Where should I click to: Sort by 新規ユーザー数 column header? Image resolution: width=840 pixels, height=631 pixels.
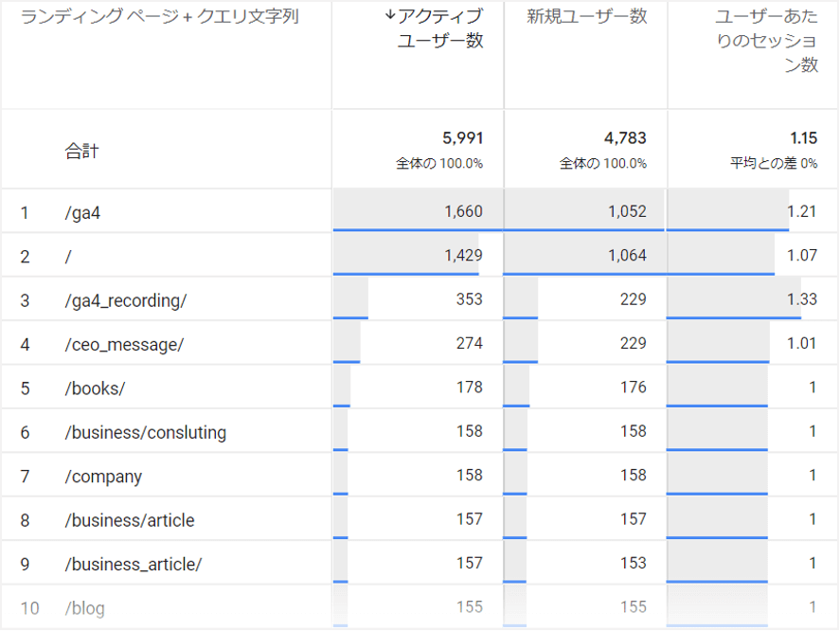click(586, 17)
